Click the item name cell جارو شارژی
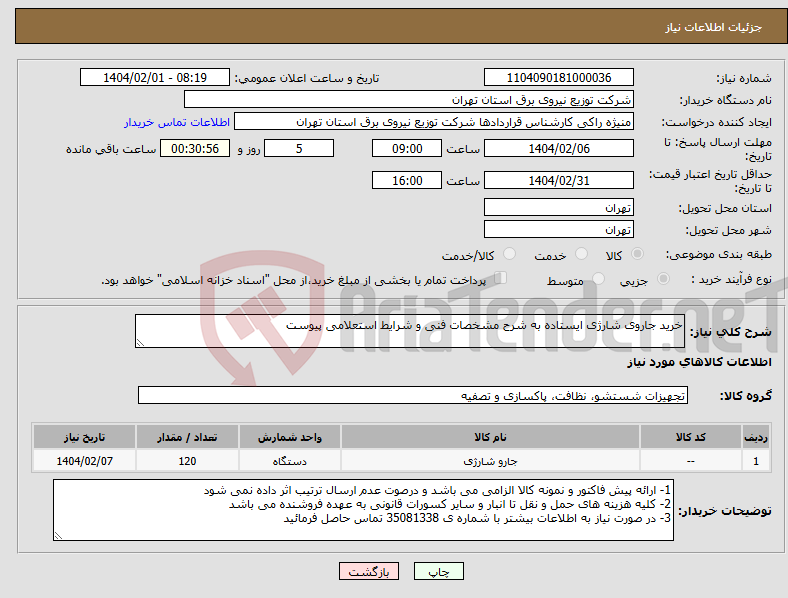This screenshot has height=598, width=788. pyautogui.click(x=490, y=461)
